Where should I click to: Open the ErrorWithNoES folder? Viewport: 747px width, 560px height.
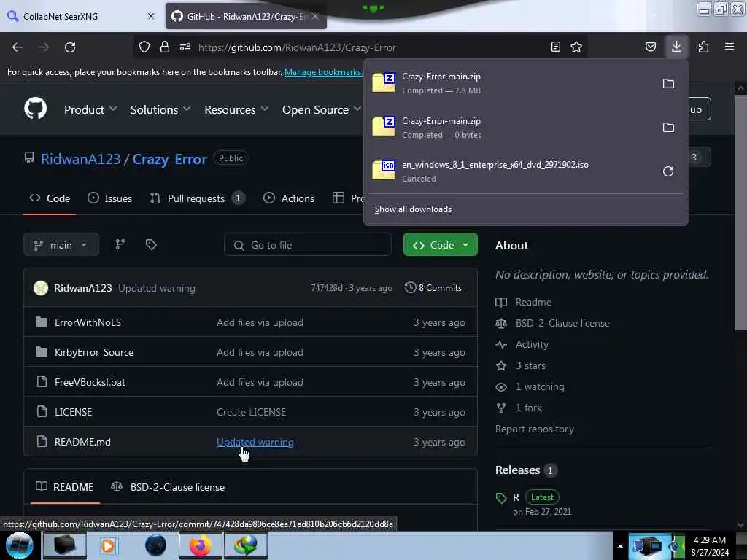(88, 322)
